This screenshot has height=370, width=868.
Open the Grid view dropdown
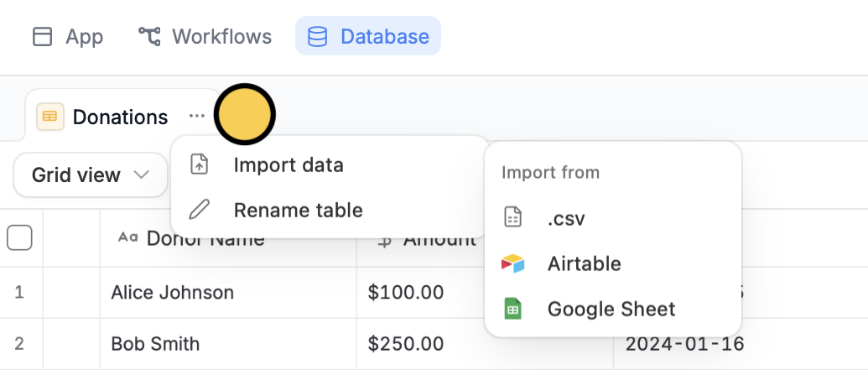[x=91, y=175]
